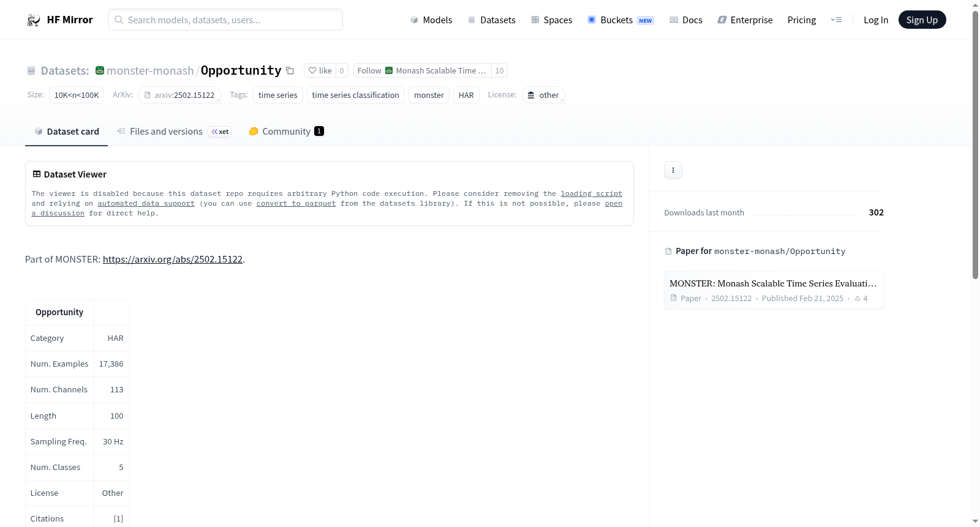Go to Spaces section
The image size is (980, 527).
pyautogui.click(x=551, y=20)
